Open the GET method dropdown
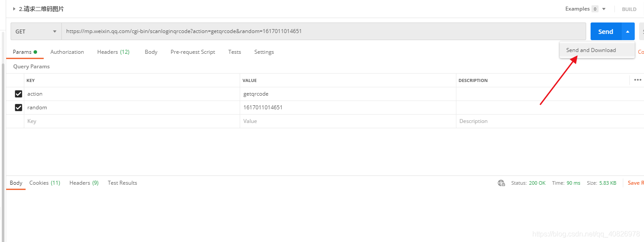This screenshot has width=644, height=242. click(36, 31)
